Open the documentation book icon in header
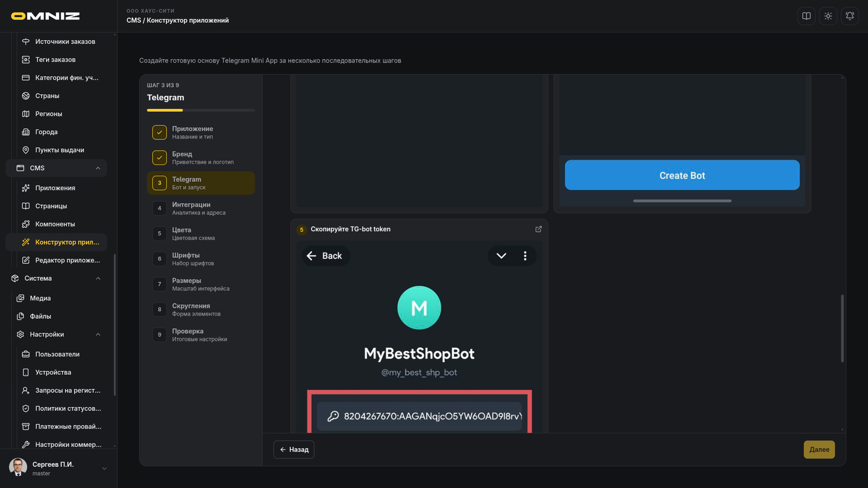 (807, 16)
